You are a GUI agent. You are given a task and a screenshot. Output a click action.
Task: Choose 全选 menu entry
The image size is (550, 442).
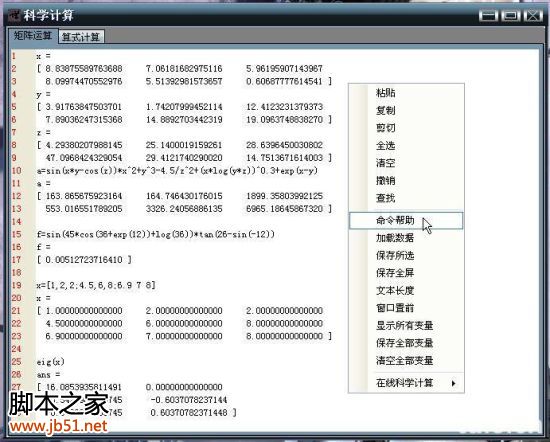click(385, 145)
